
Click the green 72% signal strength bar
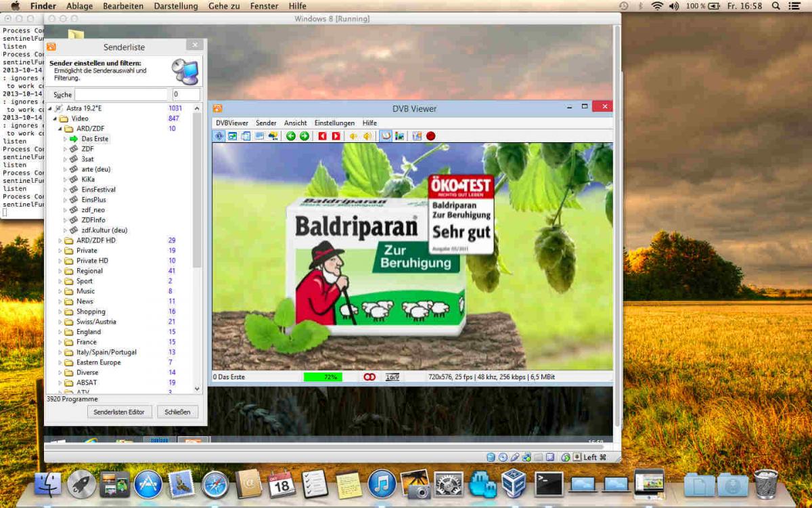323,377
